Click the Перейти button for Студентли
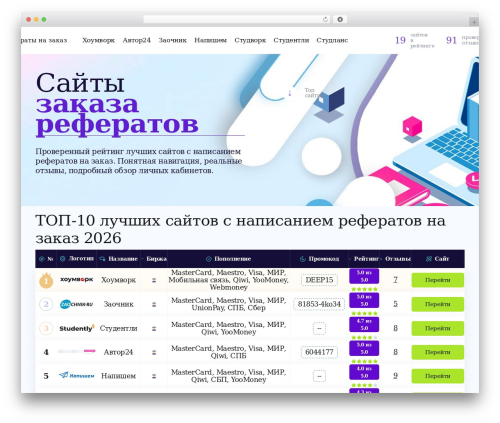500x423 pixels. coord(438,328)
